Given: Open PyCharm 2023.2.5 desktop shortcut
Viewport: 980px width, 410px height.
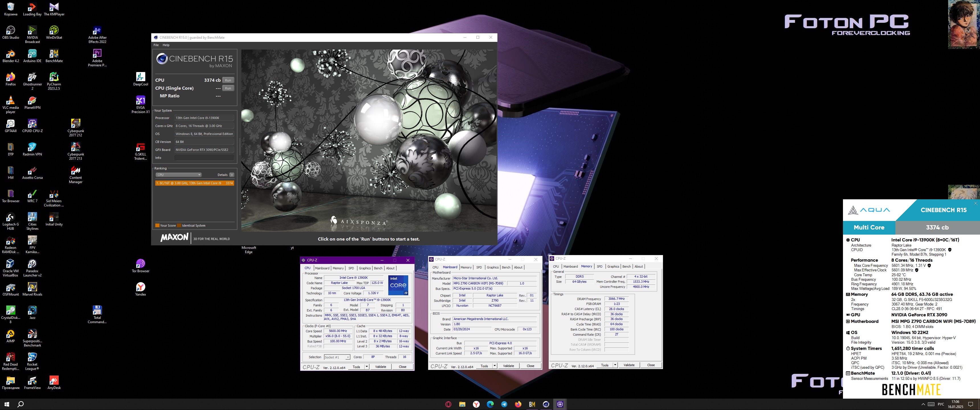Looking at the screenshot, I should [54, 81].
